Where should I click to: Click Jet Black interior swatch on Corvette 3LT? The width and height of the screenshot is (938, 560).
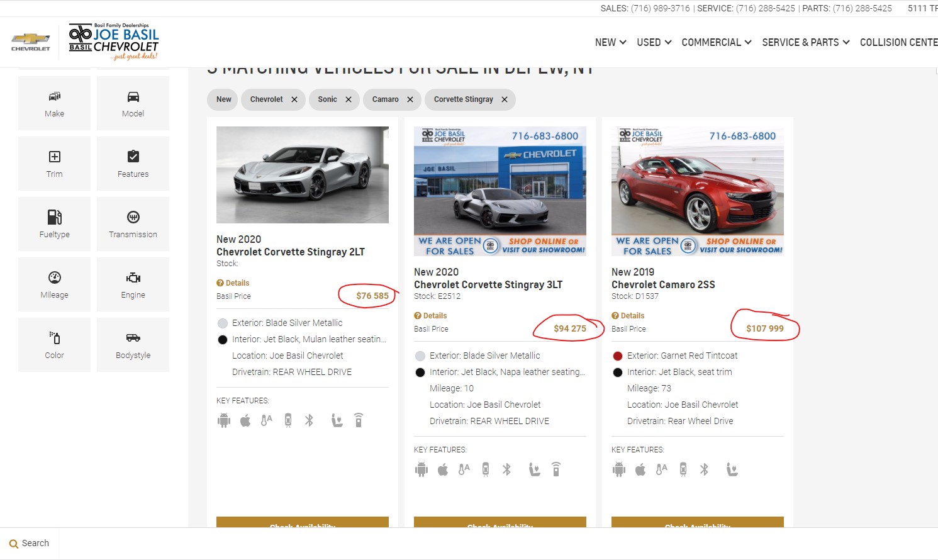[x=420, y=372]
